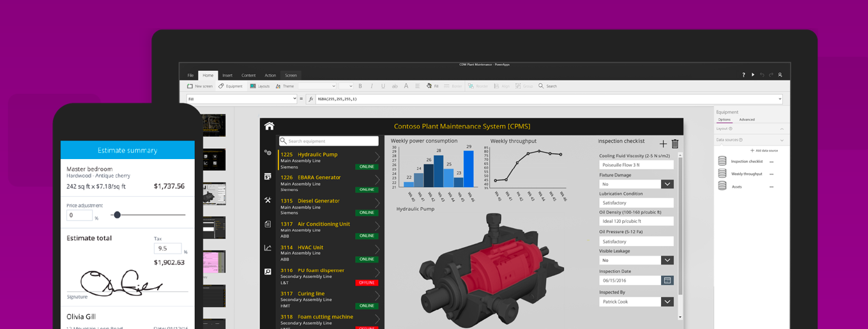Open text alignment options in ribbon
Screen dimensions: 868x329
tap(417, 86)
